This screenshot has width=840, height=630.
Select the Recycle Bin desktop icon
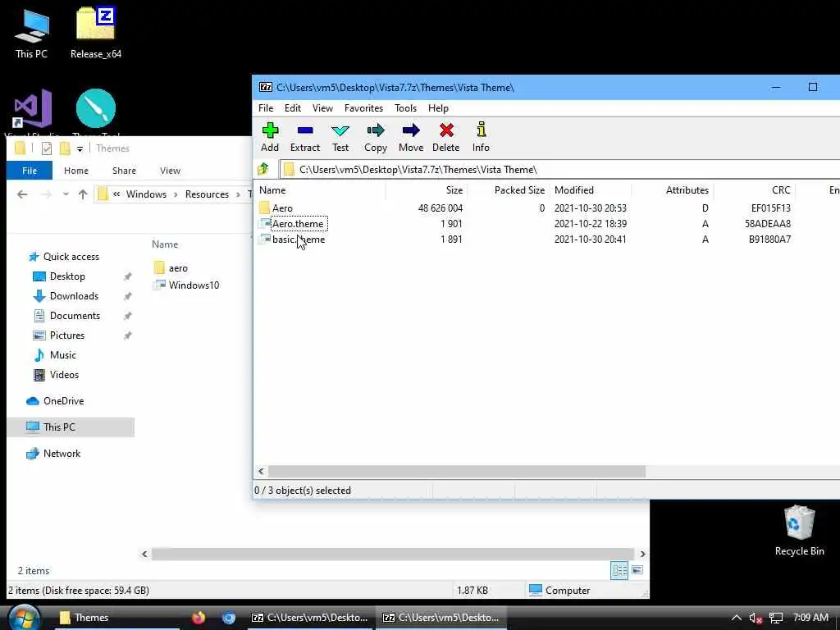click(799, 531)
